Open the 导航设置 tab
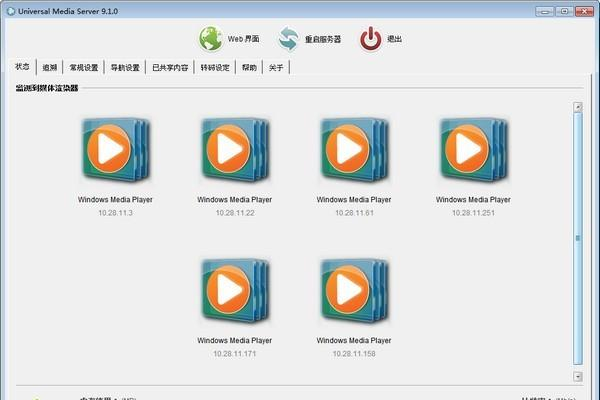600x400 pixels. [125, 68]
